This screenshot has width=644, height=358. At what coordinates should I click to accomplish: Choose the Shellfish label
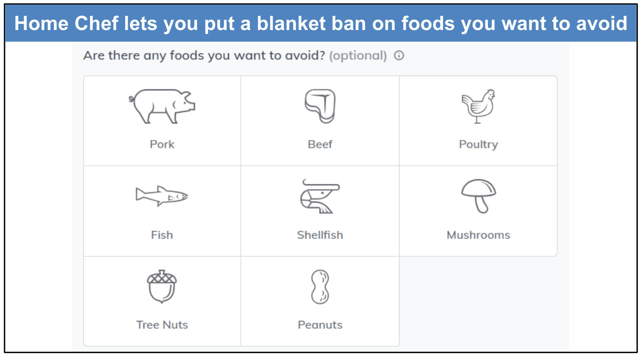click(320, 235)
